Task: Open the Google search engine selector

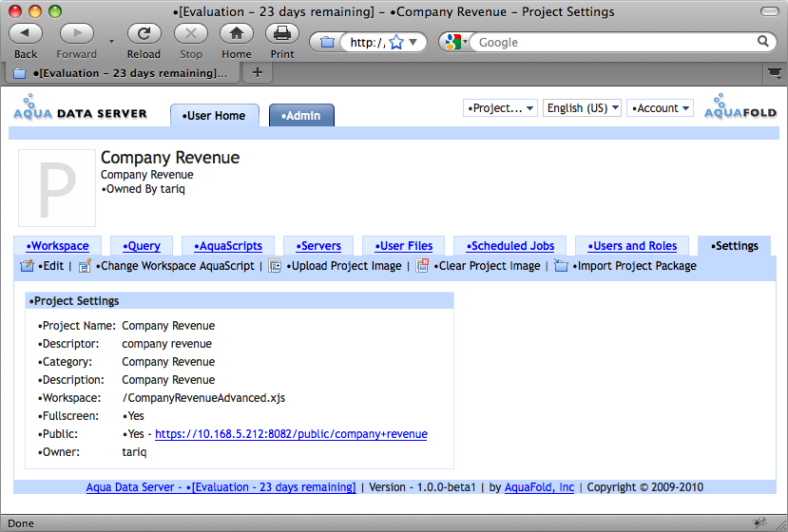Action: tap(455, 42)
